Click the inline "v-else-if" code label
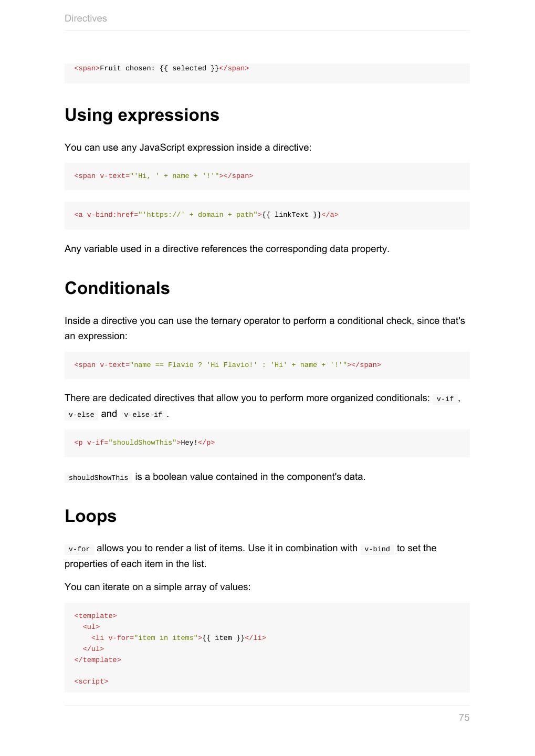Viewport: 535px width, 756px height. (143, 415)
